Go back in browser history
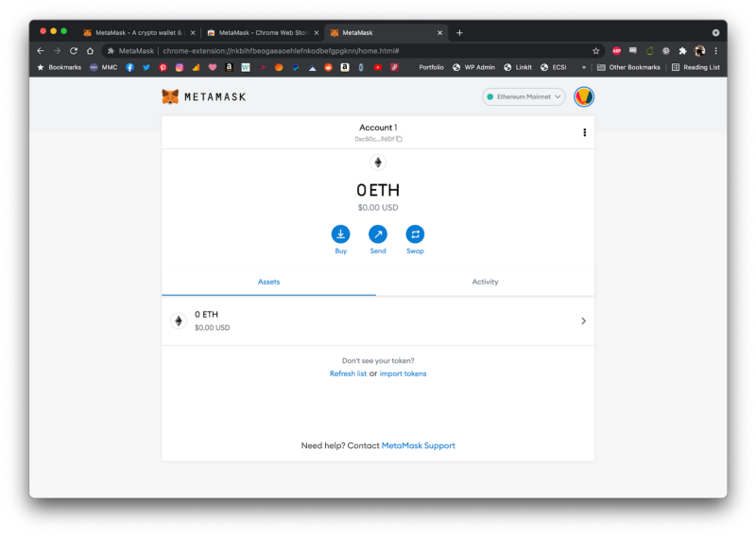 41,51
